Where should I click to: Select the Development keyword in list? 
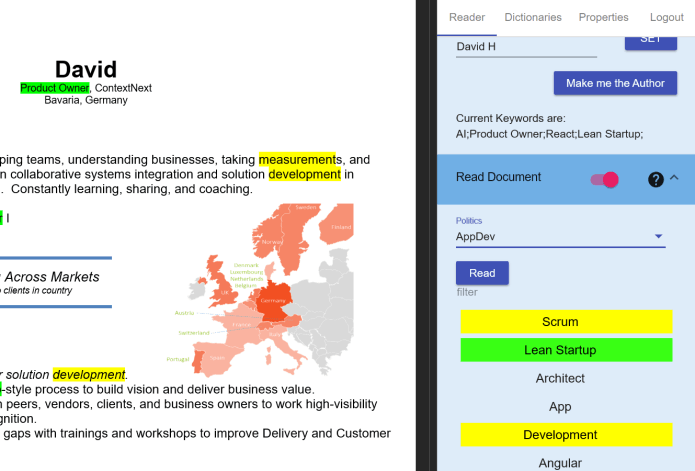[566, 435]
